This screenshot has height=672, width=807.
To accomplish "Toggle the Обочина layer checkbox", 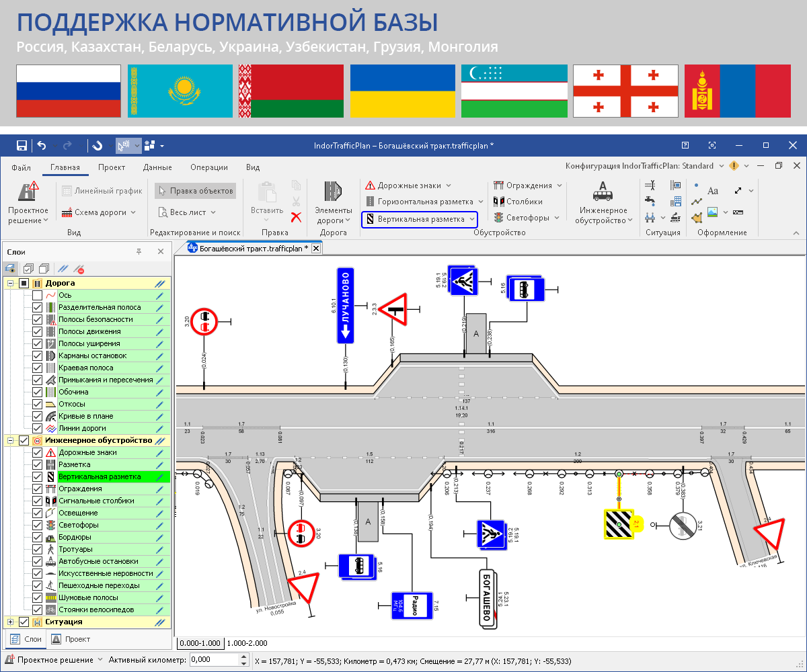I will point(38,392).
